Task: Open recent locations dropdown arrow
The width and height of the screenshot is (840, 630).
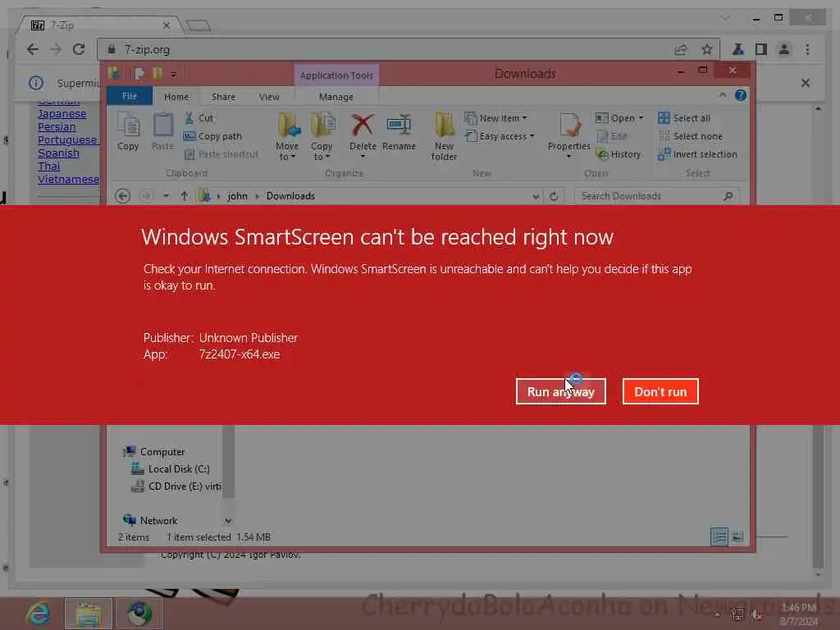Action: (166, 196)
